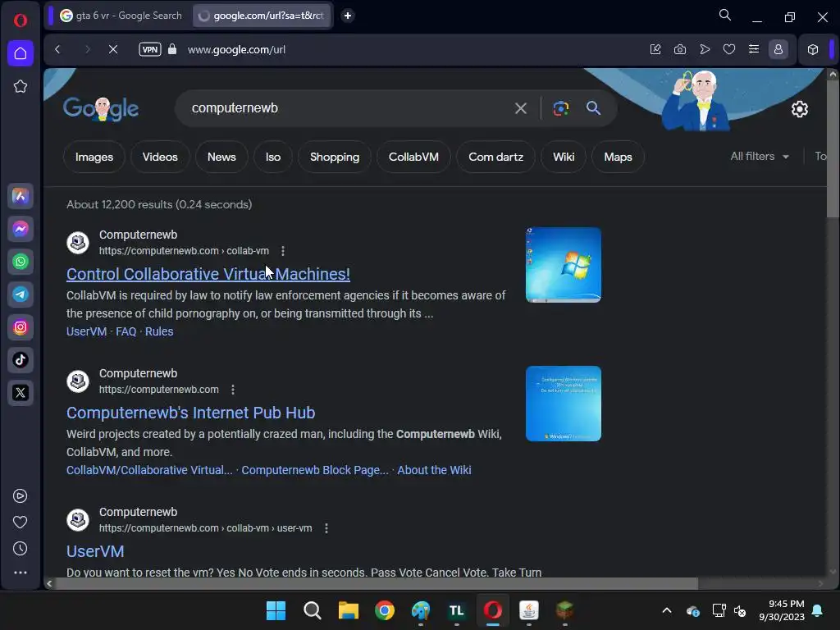Open options menu for collab-vm result
840x630 pixels.
point(283,251)
